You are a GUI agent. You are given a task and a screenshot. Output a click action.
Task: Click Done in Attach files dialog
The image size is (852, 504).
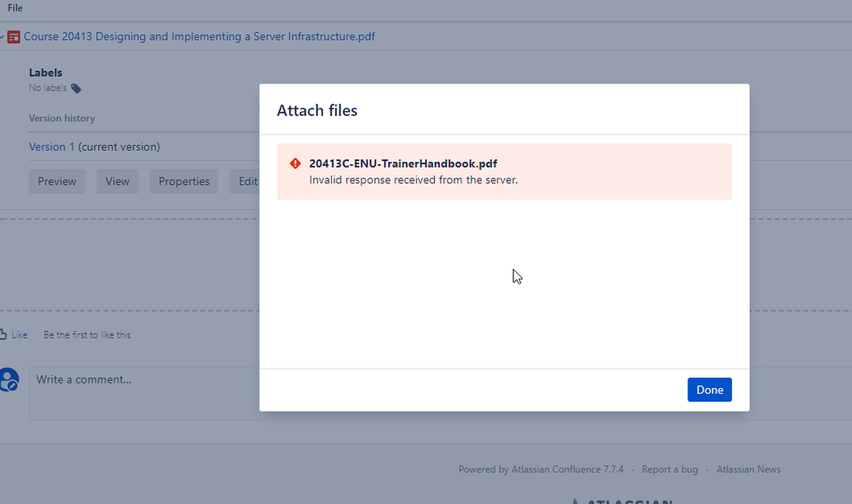coord(709,390)
